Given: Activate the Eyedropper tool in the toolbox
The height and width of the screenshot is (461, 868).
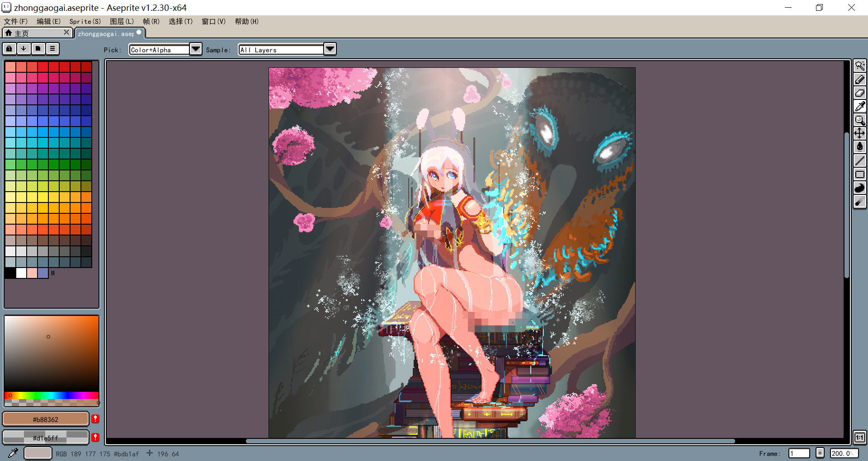Looking at the screenshot, I should pos(859,107).
